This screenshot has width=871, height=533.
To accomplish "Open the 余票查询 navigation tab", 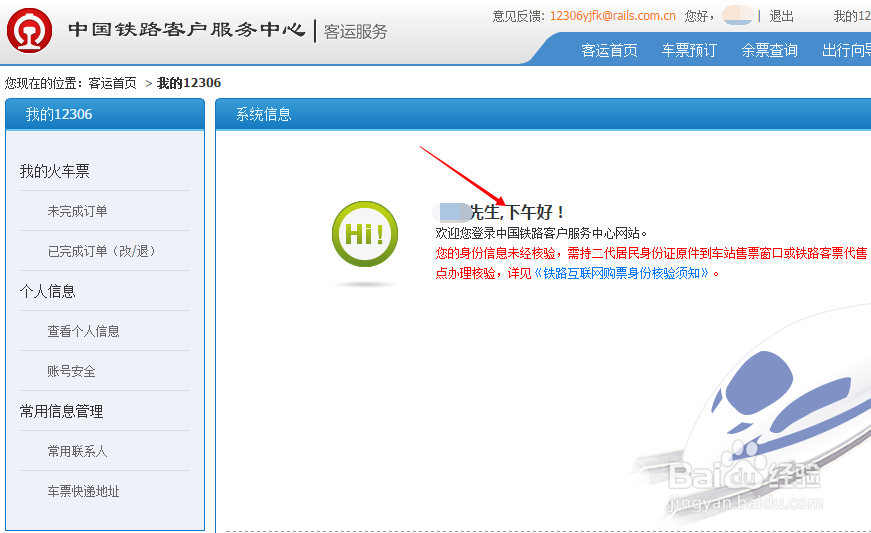I will tap(769, 51).
